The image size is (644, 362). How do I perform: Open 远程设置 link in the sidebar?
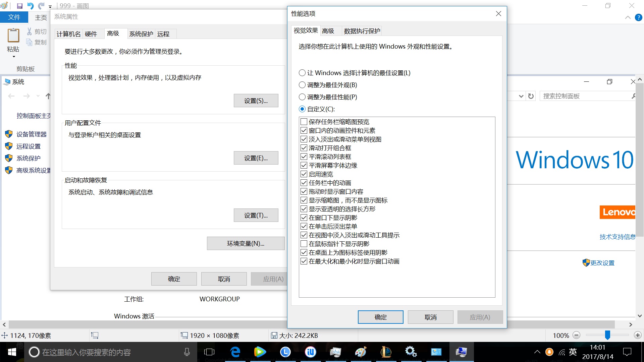(29, 146)
